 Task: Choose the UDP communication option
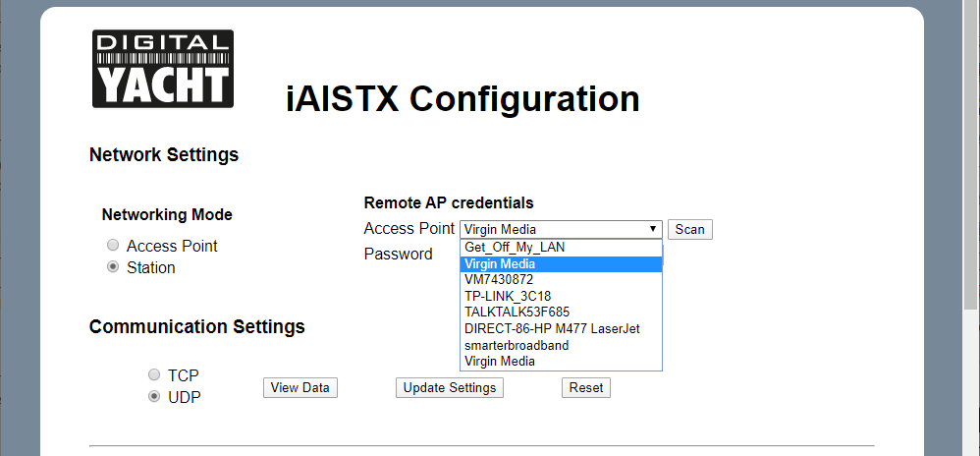[x=153, y=397]
